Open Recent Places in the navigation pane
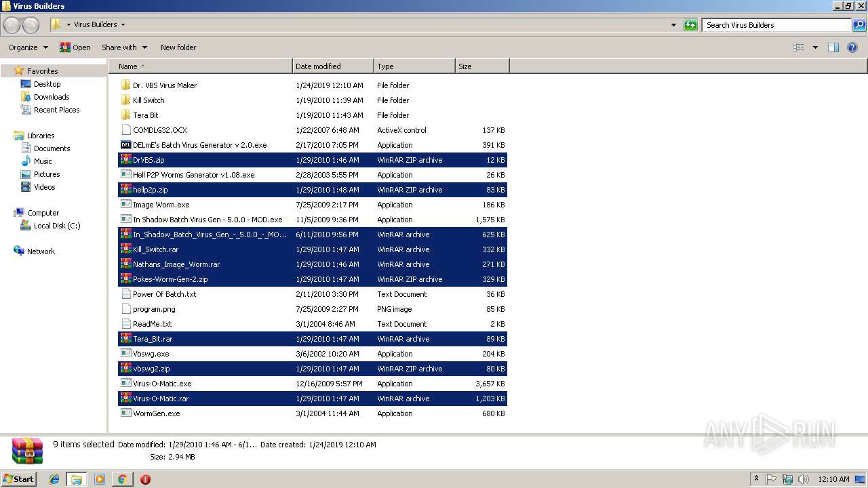The width and height of the screenshot is (868, 488). tap(56, 110)
